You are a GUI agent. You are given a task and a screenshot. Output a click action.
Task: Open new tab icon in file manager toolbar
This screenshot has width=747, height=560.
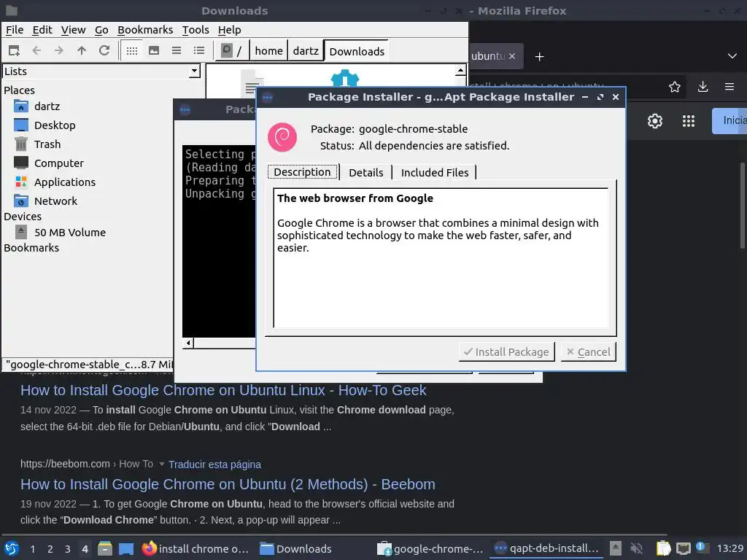point(15,50)
